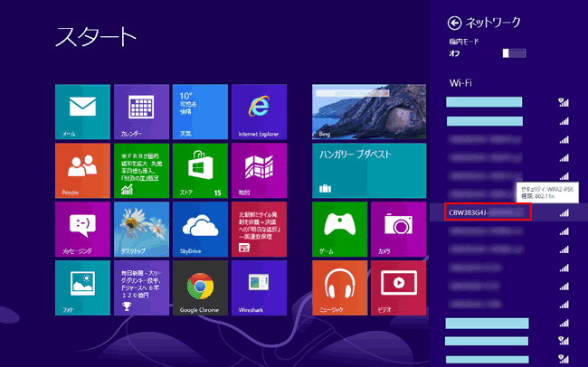Open the カメラ Camera tile
This screenshot has width=588, height=367.
point(399,230)
